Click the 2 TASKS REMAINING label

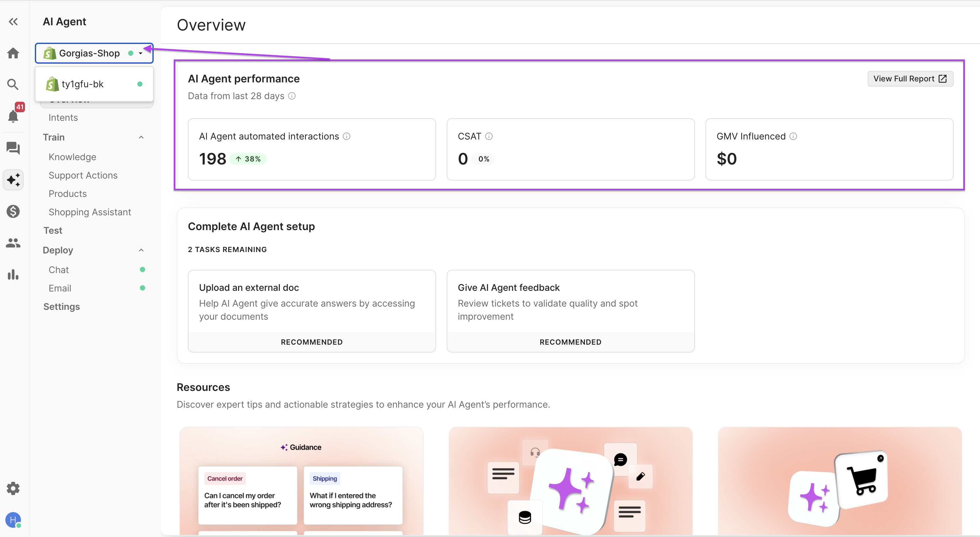(x=228, y=249)
